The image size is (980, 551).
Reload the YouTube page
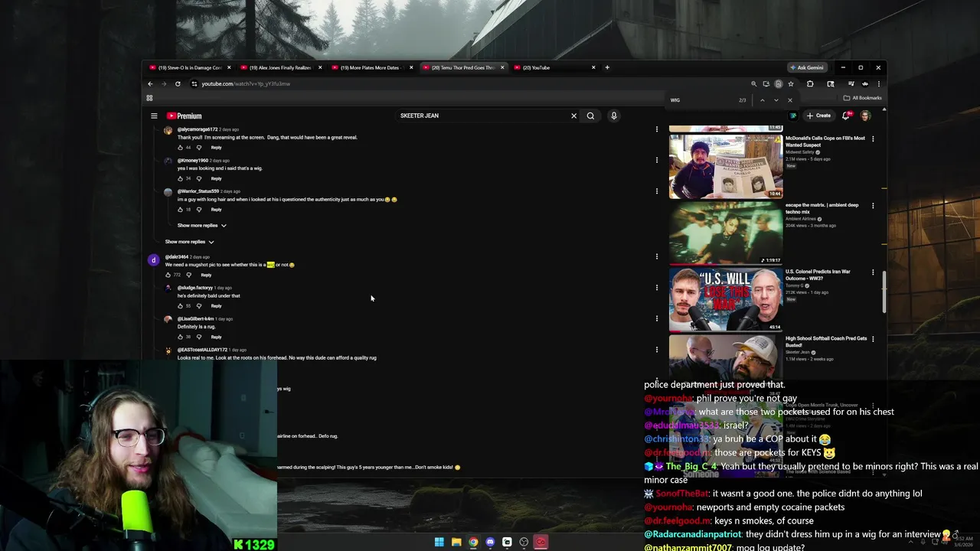click(178, 83)
